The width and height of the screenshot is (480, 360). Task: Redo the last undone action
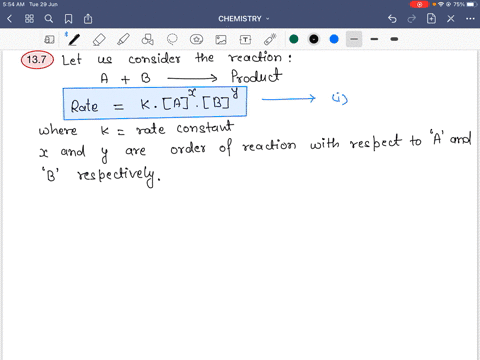412,19
